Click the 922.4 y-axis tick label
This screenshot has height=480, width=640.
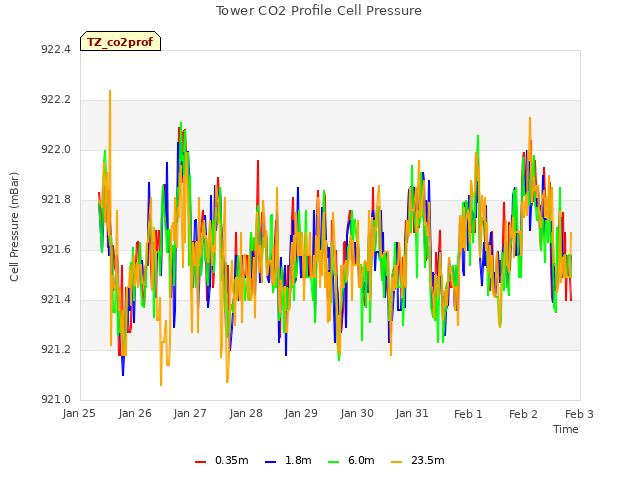pos(56,50)
